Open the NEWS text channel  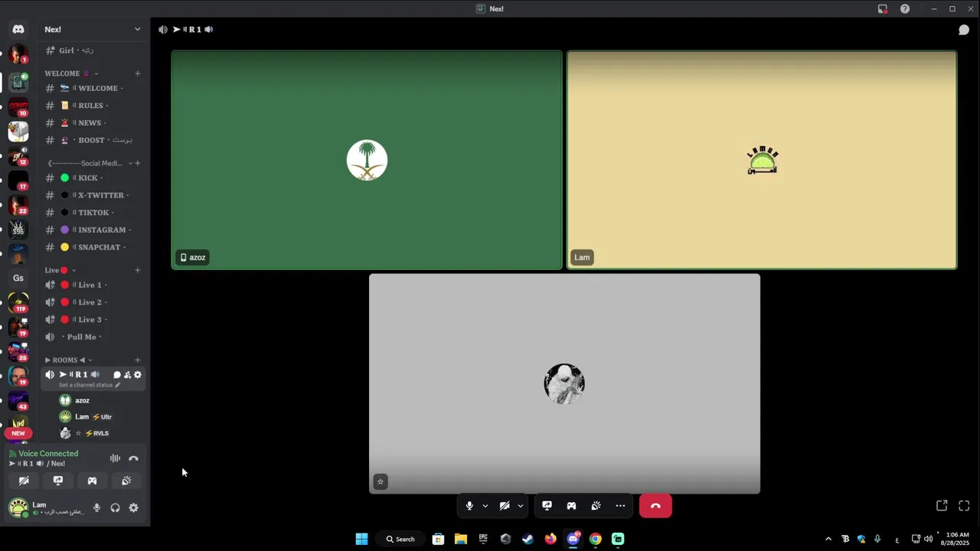pos(93,122)
